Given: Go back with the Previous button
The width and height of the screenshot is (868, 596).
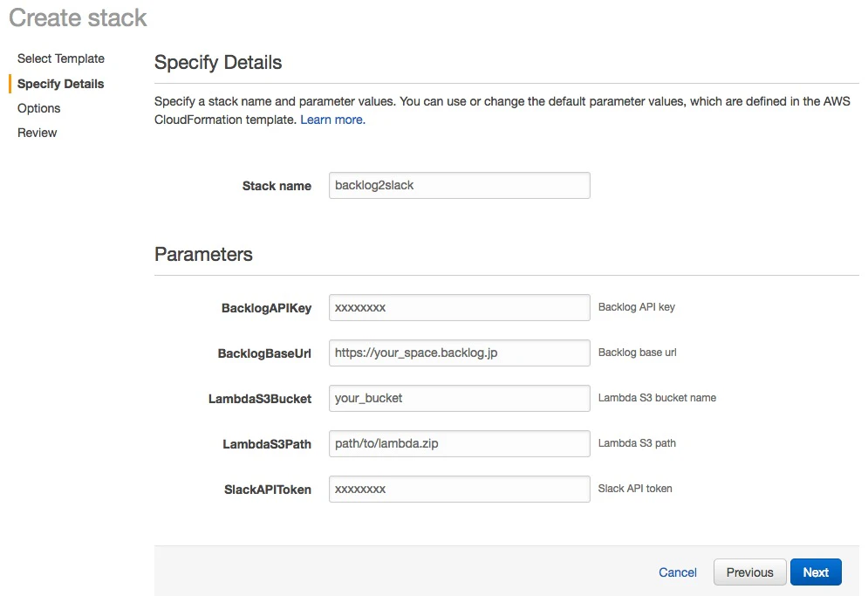Looking at the screenshot, I should [x=749, y=572].
